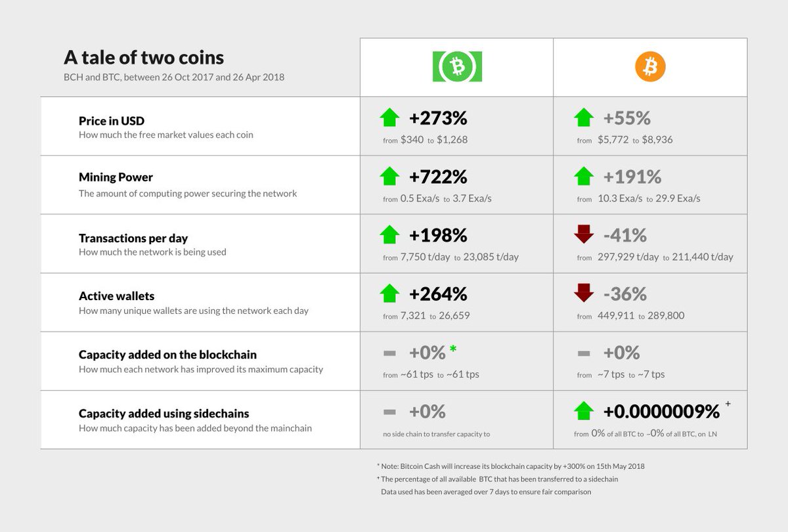Image resolution: width=788 pixels, height=532 pixels.
Task: Select the green arrow next to +722%
Action: pyautogui.click(x=389, y=176)
